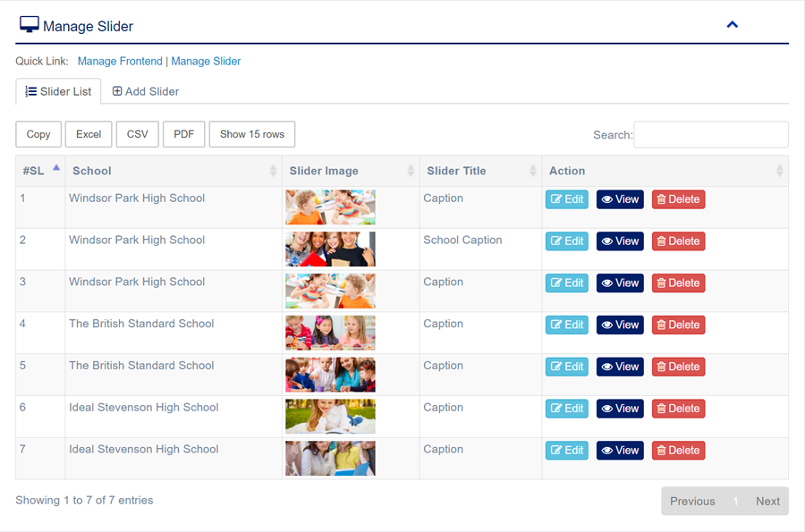
Task: Click into the Search input field
Action: 710,134
